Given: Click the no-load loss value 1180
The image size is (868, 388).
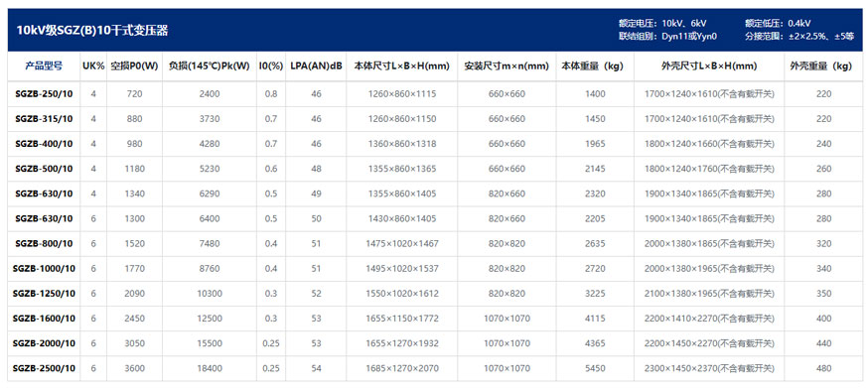Looking at the screenshot, I should tap(134, 169).
